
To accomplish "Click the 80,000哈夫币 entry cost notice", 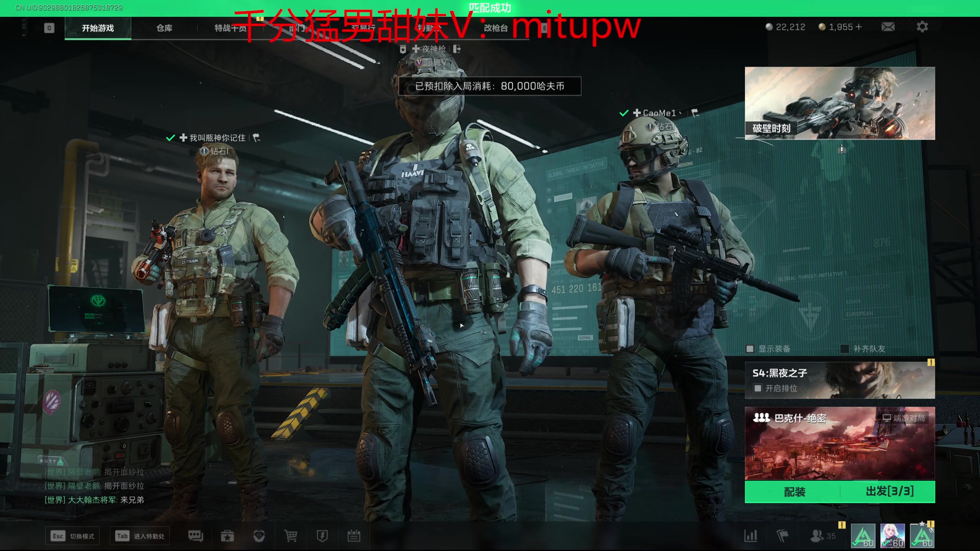I will [x=490, y=86].
